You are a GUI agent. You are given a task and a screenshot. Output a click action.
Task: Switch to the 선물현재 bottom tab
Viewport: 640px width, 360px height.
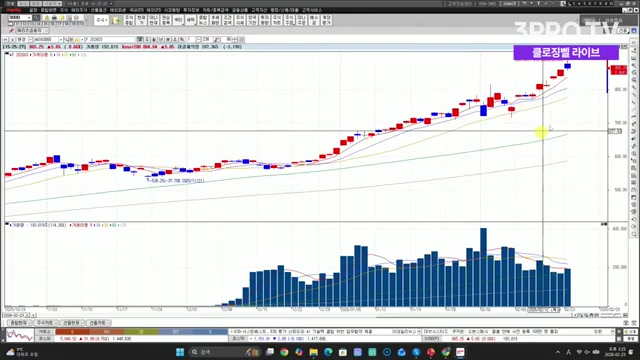[71, 323]
